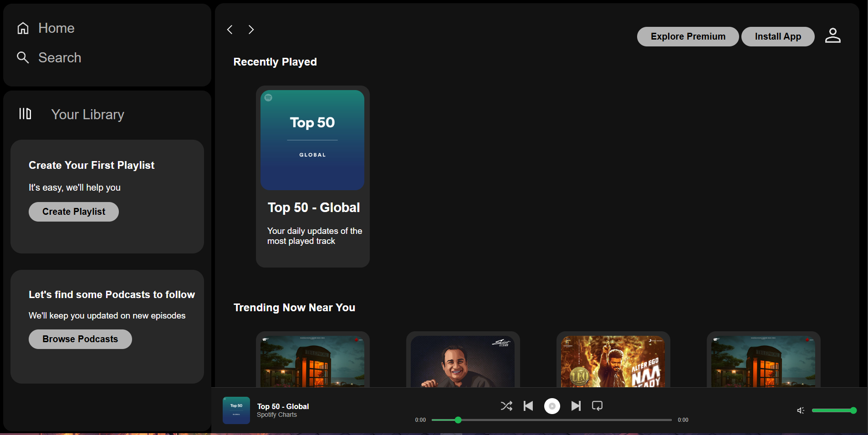
Task: Click the Spotify Charts artist link
Action: pyautogui.click(x=277, y=415)
